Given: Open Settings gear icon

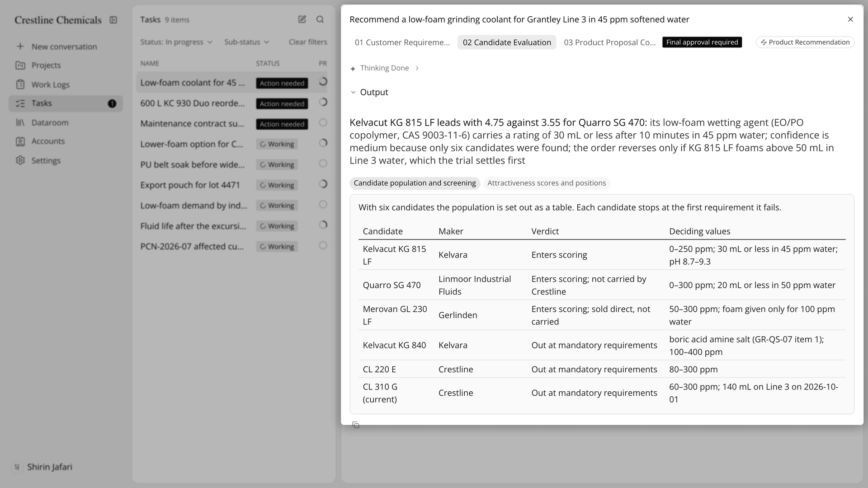Looking at the screenshot, I should point(20,160).
